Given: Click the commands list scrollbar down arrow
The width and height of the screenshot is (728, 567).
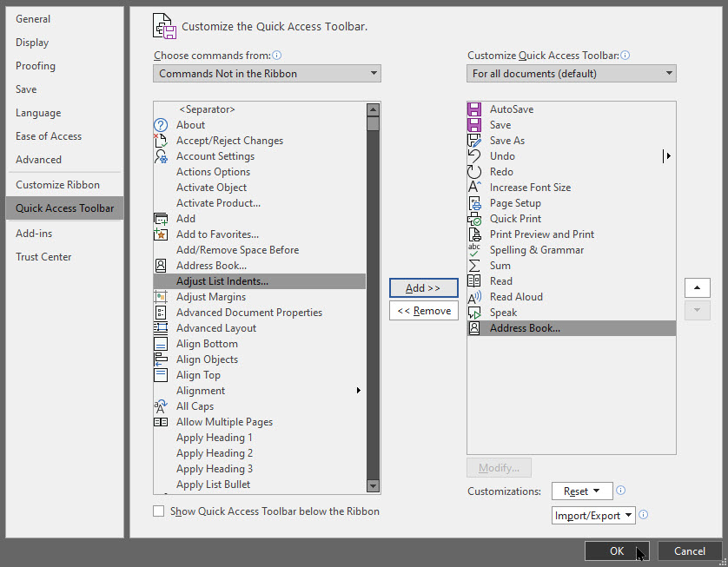Looking at the screenshot, I should 373,486.
